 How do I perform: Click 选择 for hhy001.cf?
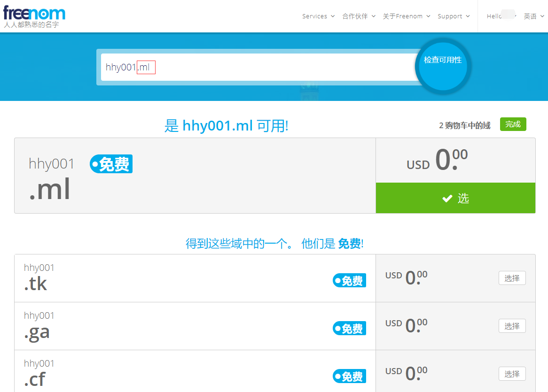pyautogui.click(x=512, y=374)
